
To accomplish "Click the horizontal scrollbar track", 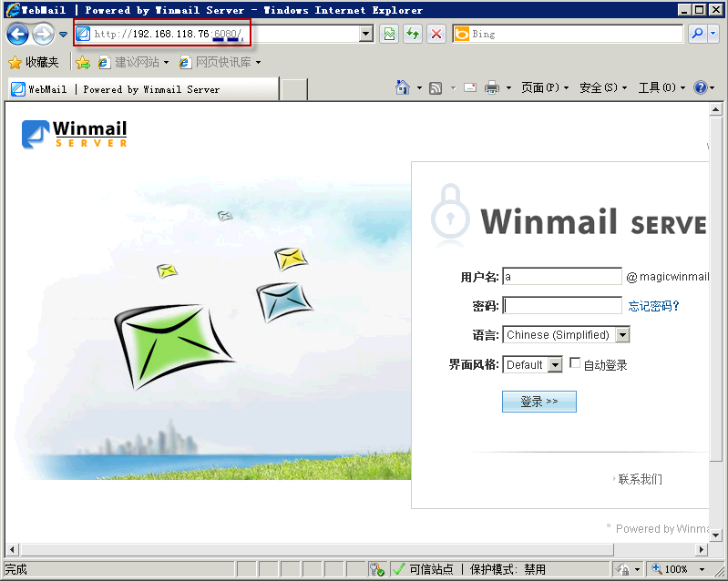I will click(x=357, y=549).
